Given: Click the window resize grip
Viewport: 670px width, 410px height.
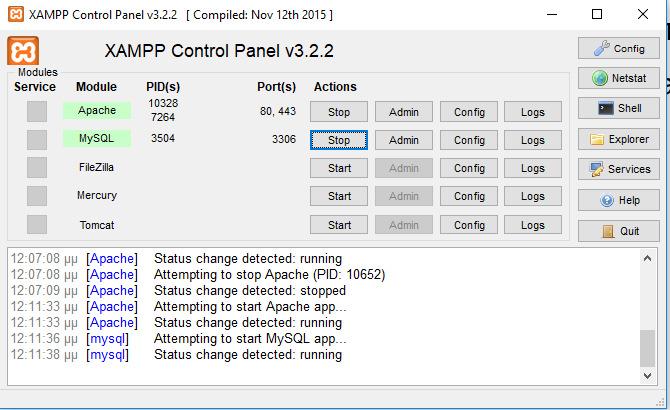Looking at the screenshot, I should pos(660,402).
